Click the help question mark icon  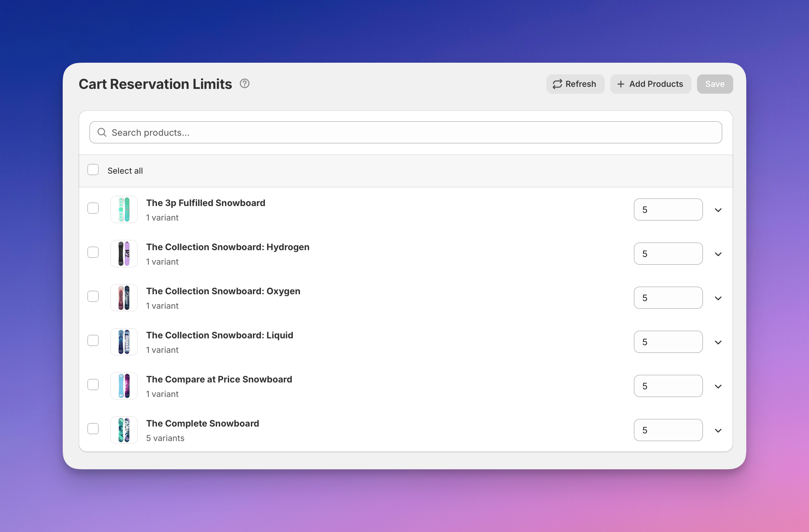click(x=245, y=84)
